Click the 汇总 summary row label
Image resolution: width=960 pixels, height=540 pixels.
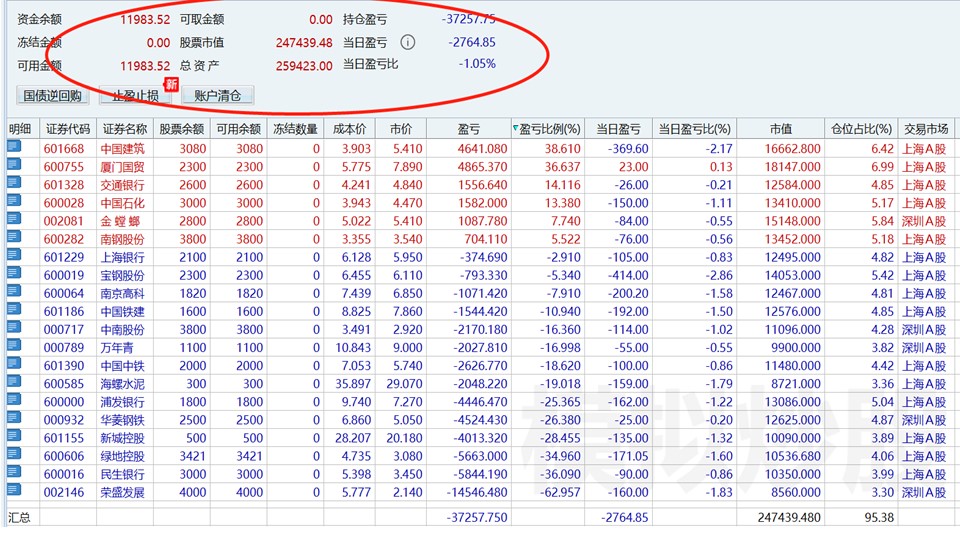click(19, 517)
